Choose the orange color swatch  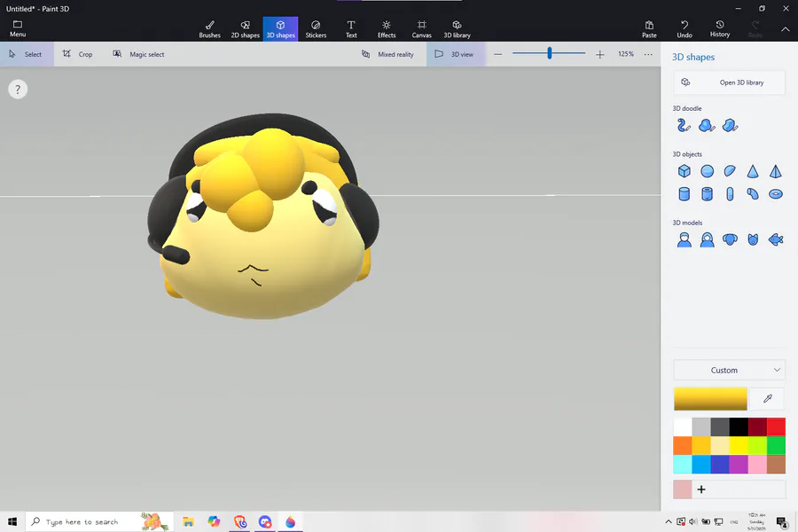683,445
